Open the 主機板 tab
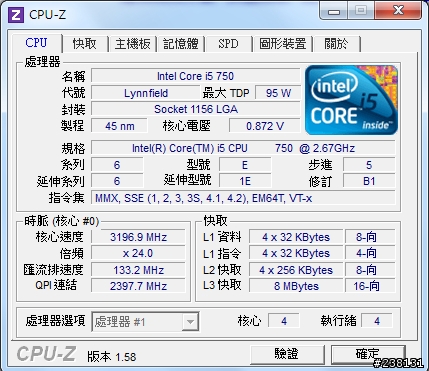 [133, 44]
